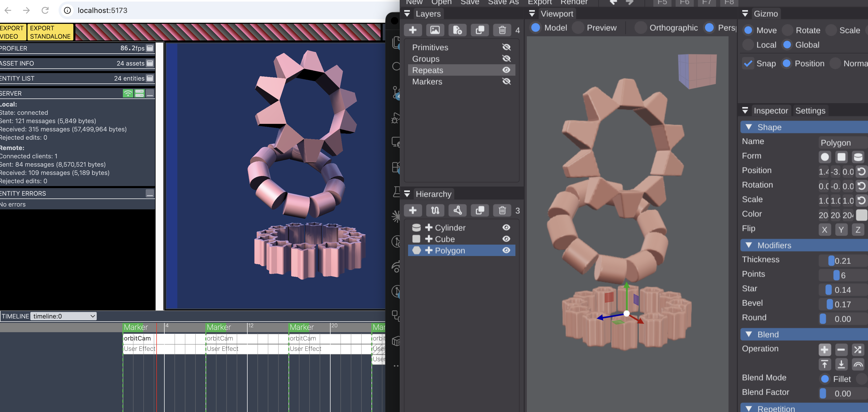Image resolution: width=868 pixels, height=412 pixels.
Task: Open the timeline:0 dropdown
Action: pyautogui.click(x=63, y=316)
